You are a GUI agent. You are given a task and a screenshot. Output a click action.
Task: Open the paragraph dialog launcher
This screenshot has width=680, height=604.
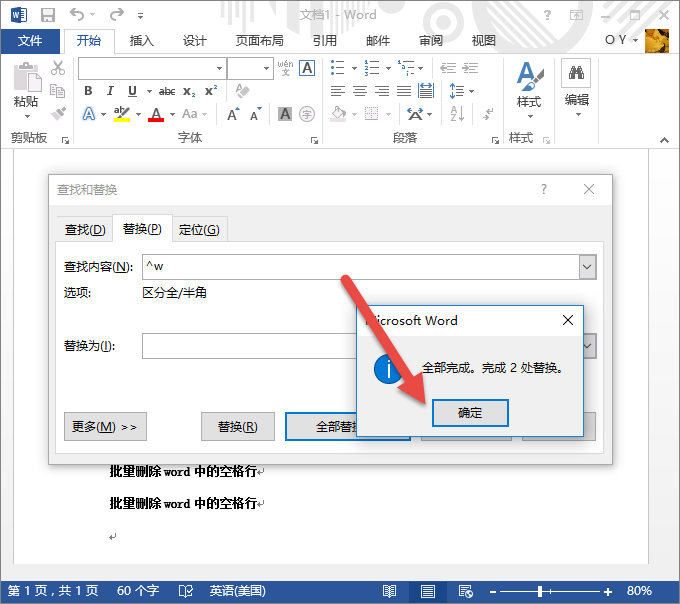click(x=495, y=140)
